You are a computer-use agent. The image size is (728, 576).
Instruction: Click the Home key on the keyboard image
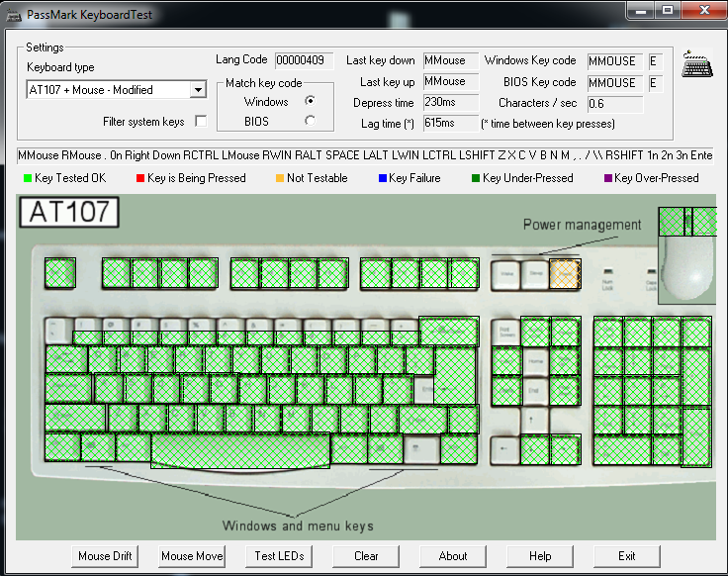535,361
